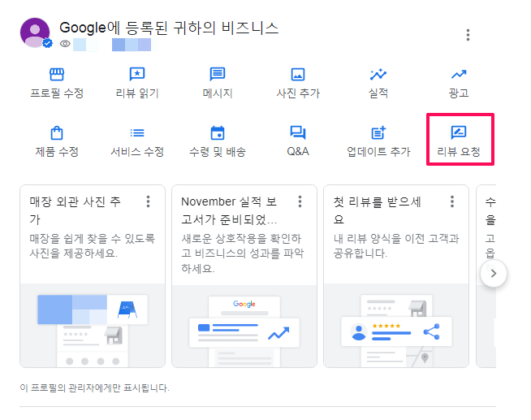Open options menu on 첫 리뷰를 받으세요 card
531x420 pixels.
451,201
